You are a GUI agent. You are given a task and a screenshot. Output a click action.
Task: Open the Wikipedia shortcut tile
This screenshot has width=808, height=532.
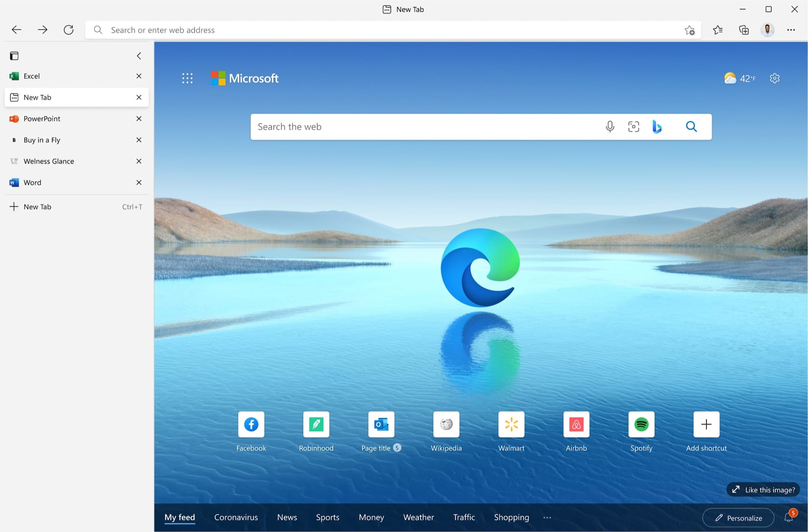point(446,424)
